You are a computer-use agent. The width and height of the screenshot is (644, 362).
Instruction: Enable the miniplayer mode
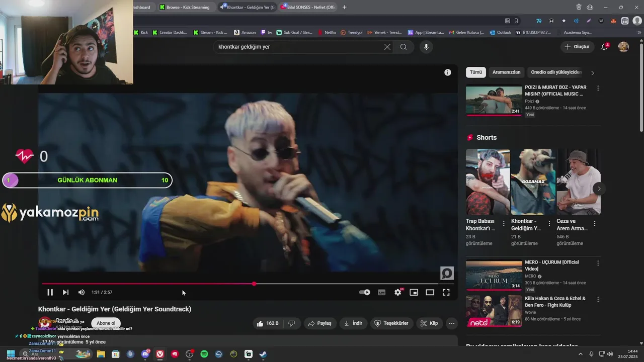pyautogui.click(x=414, y=292)
